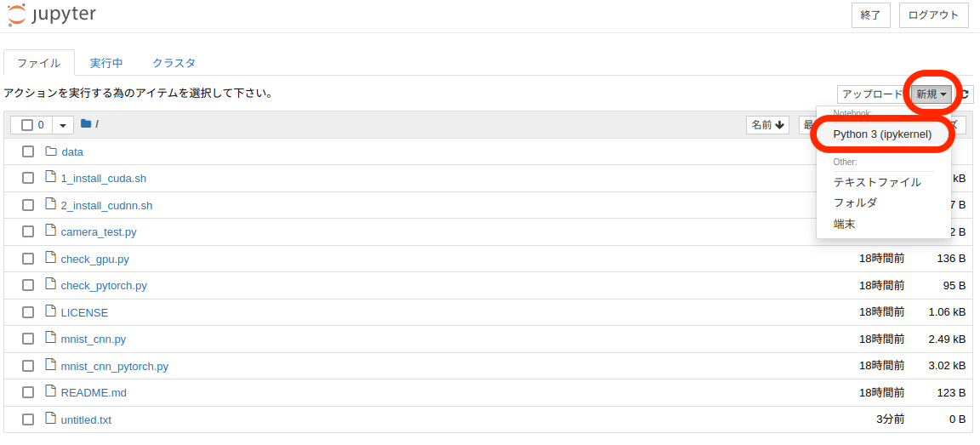Sort files by 名前 column
980x445 pixels.
[x=767, y=125]
